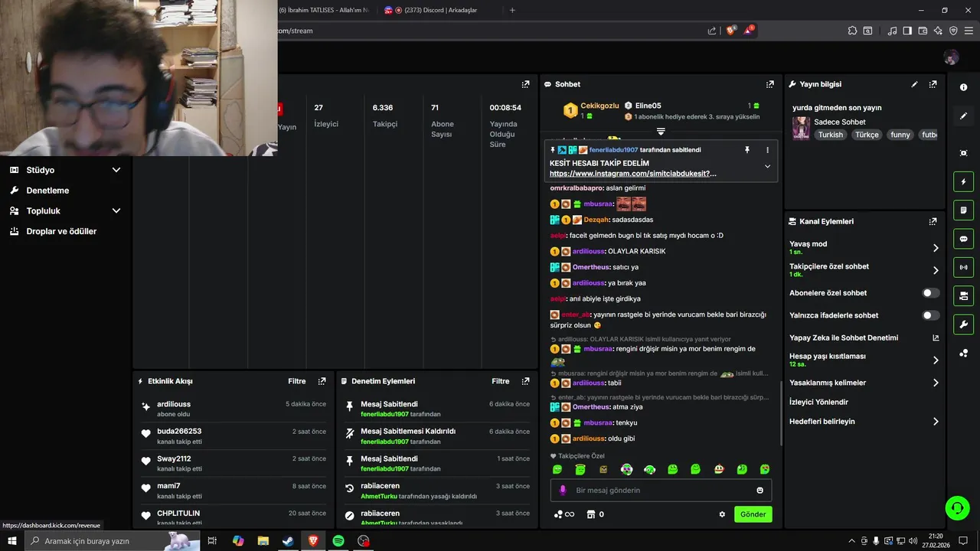Open Steam from the Windows taskbar
Screen dimensions: 980x551
pos(288,541)
